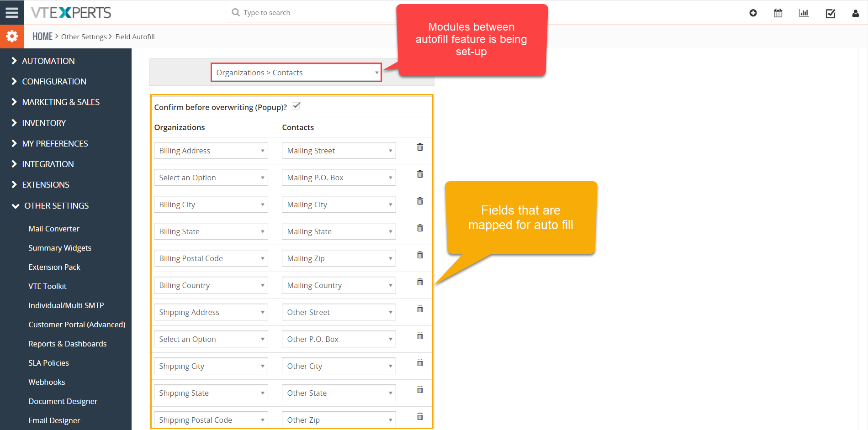This screenshot has height=430, width=868.
Task: Delete the Billing City mapping row
Action: pos(420,201)
